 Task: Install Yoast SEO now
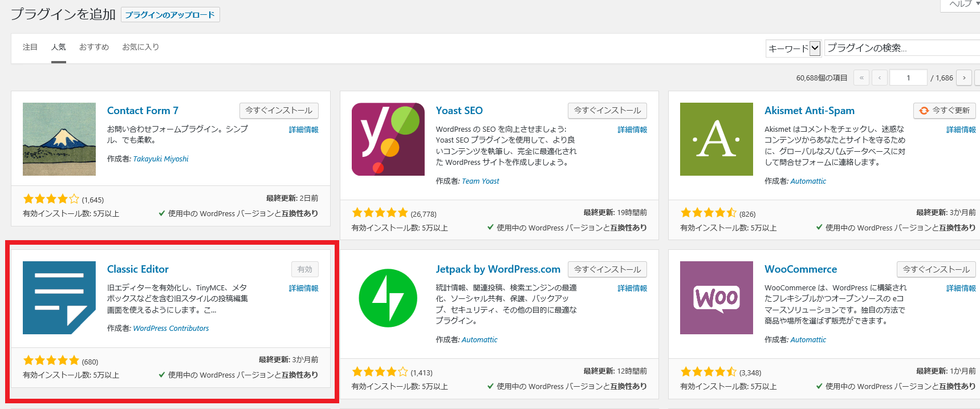607,111
